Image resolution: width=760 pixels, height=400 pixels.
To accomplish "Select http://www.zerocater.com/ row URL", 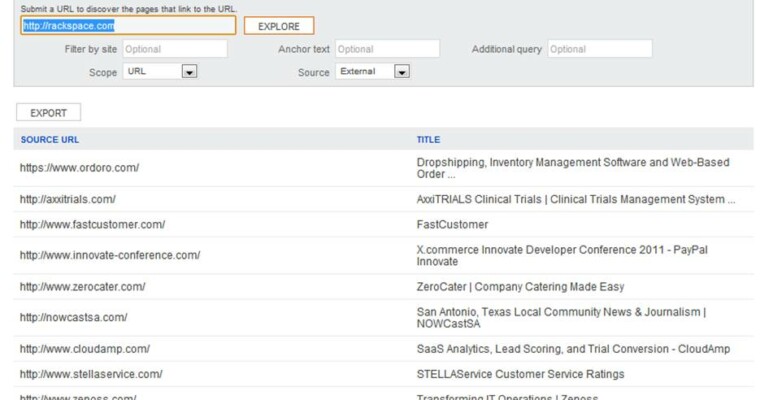I will 82,287.
